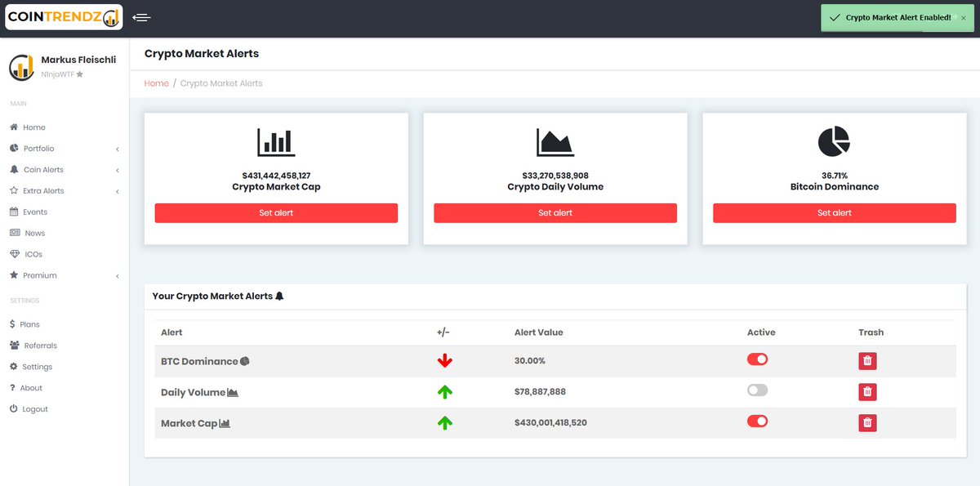Click the Active column header
The image size is (980, 486).
click(761, 332)
